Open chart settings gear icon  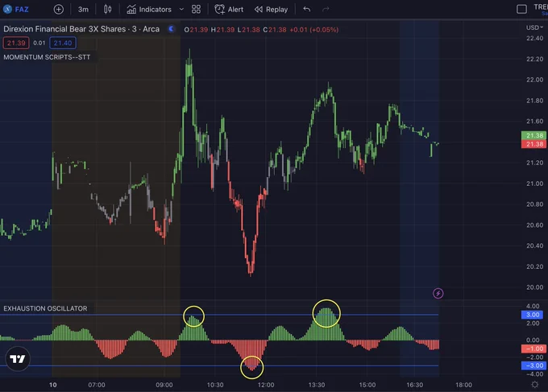(x=535, y=385)
